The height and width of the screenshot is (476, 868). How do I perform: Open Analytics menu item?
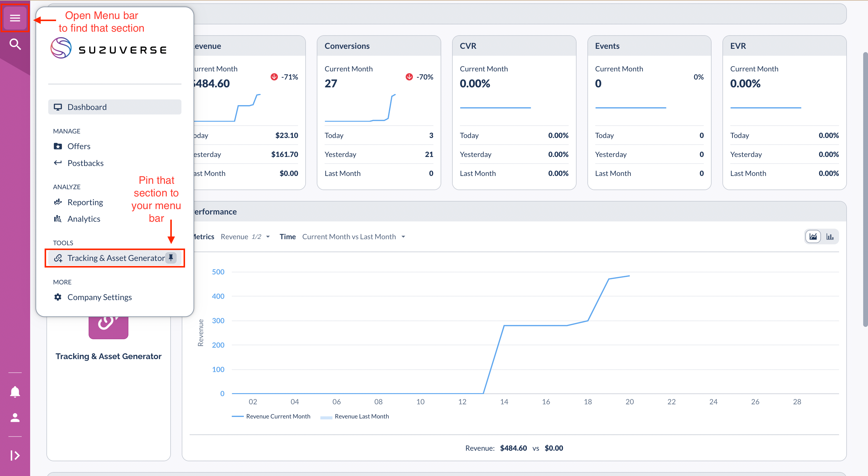[x=83, y=219]
